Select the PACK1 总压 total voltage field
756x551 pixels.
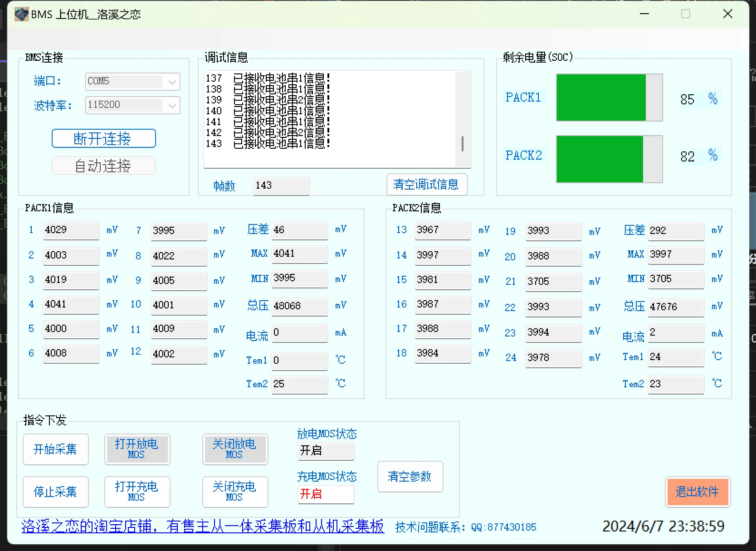click(299, 307)
